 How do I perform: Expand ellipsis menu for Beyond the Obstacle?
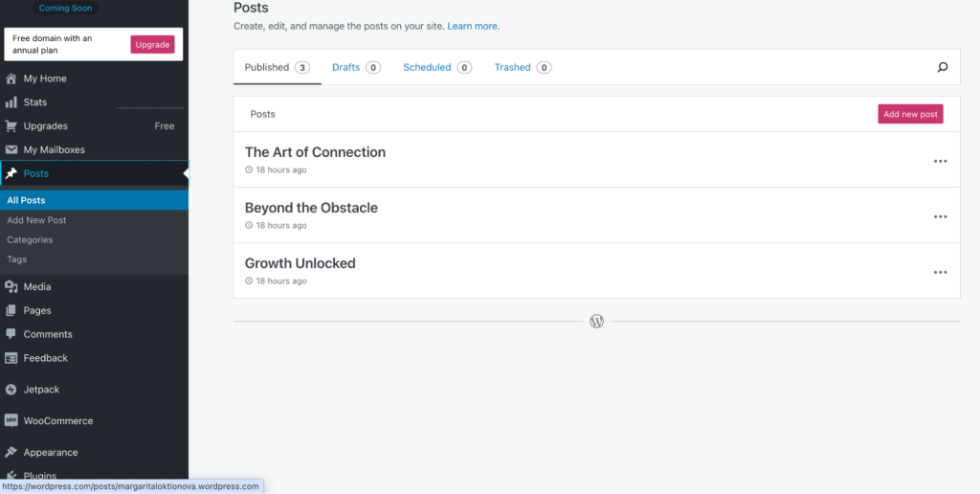click(940, 216)
